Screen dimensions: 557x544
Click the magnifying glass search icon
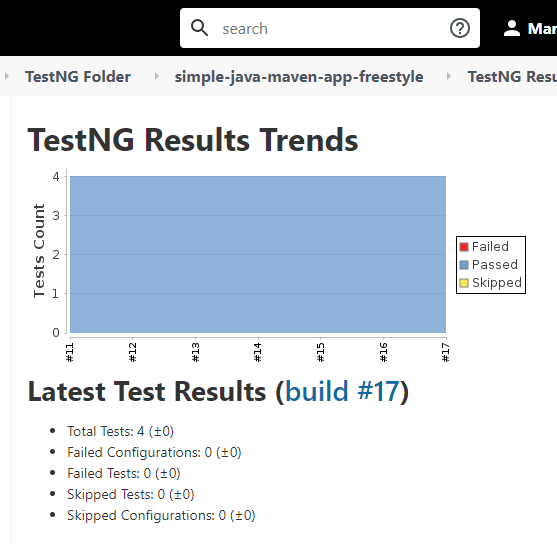point(199,28)
